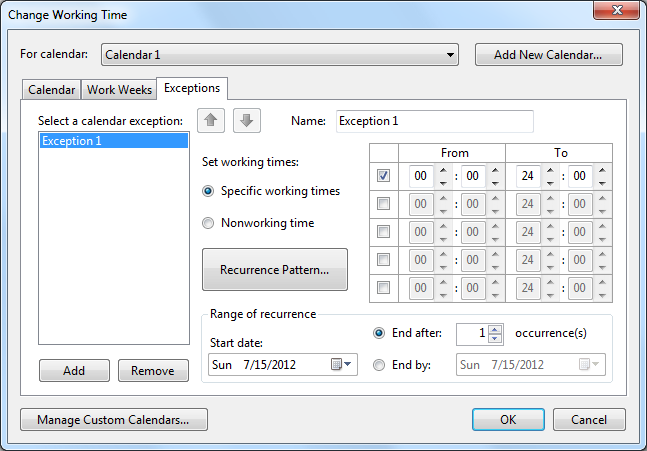Decrease first row To minutes value

tap(602, 181)
